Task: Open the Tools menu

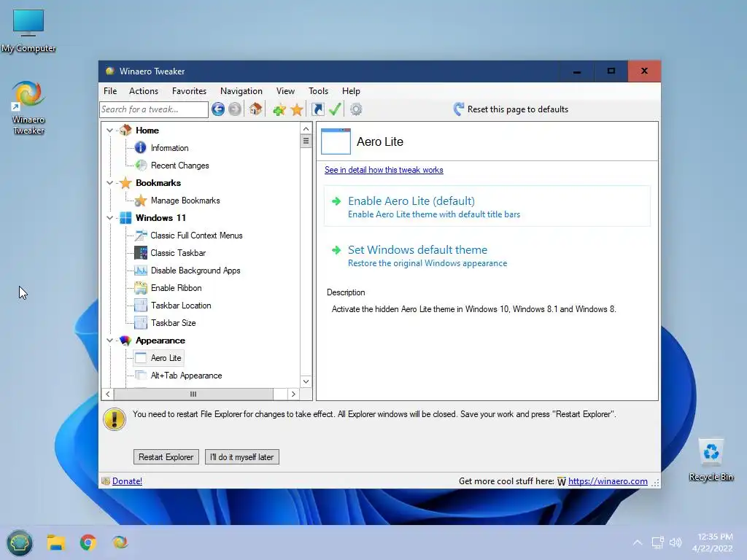Action: pyautogui.click(x=318, y=91)
